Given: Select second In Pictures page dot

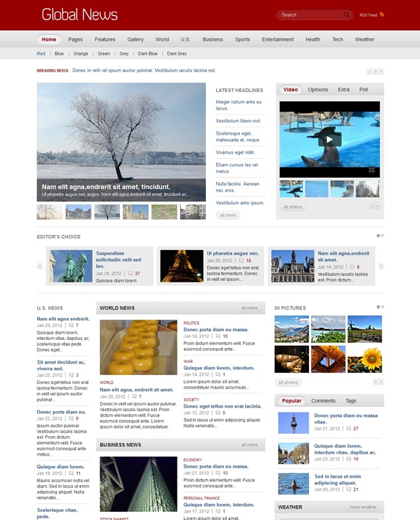Looking at the screenshot, I should (382, 307).
